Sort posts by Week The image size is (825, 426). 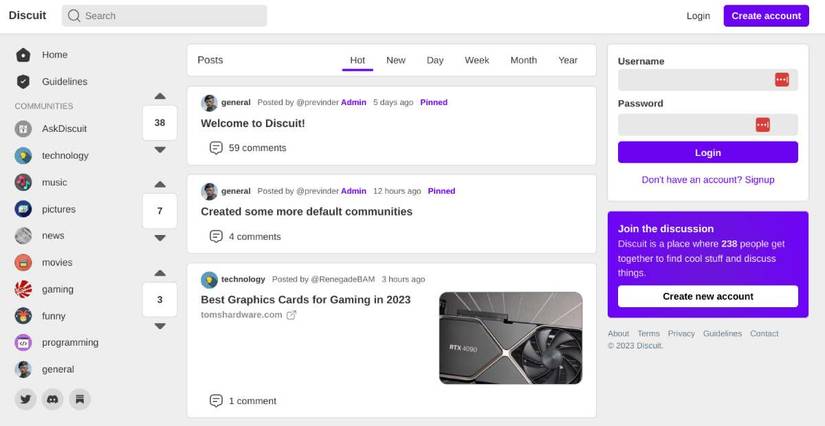[x=477, y=60]
